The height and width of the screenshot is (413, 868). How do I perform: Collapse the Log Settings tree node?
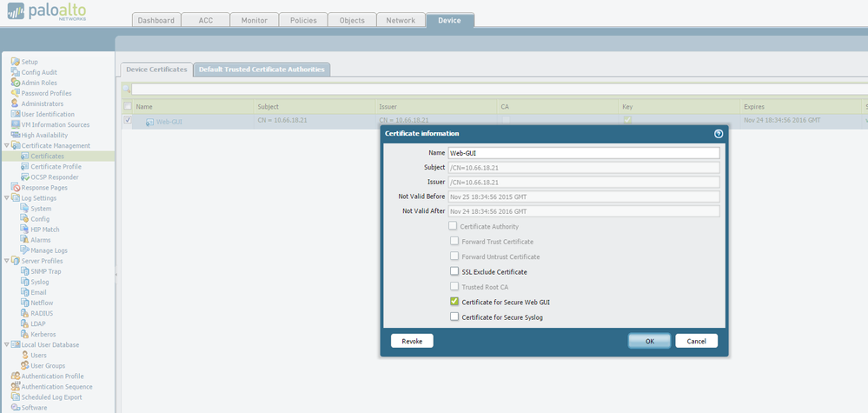(6, 198)
